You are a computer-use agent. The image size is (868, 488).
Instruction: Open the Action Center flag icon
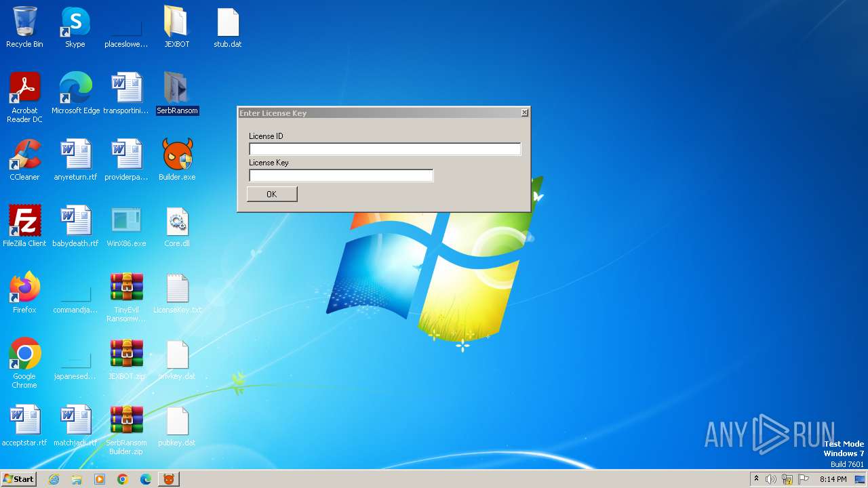[804, 479]
